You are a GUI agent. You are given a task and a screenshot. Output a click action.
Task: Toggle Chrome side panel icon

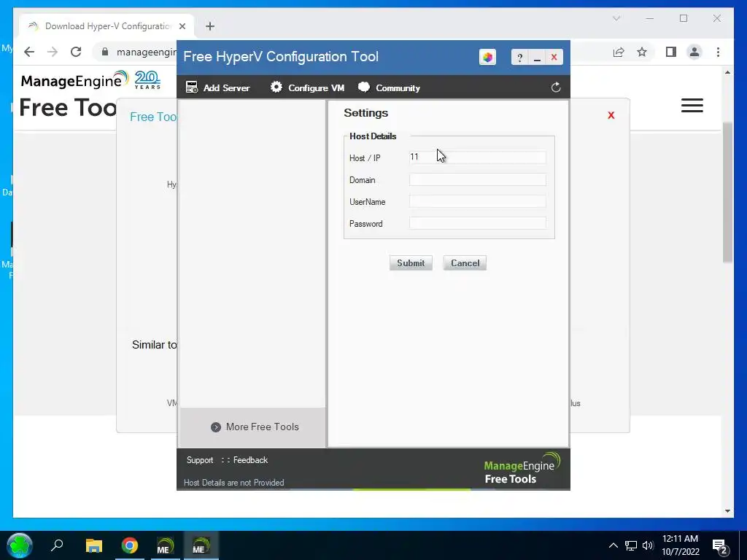click(x=671, y=52)
